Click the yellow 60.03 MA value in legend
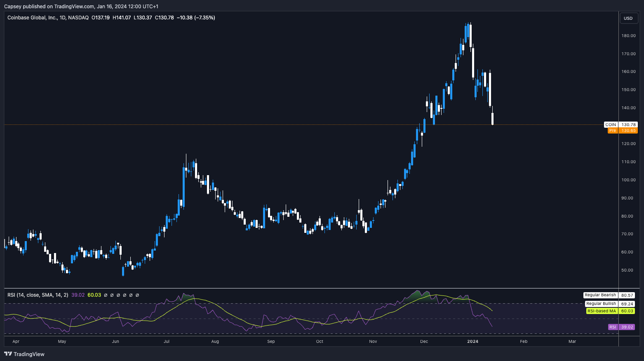The image size is (644, 361). click(94, 295)
